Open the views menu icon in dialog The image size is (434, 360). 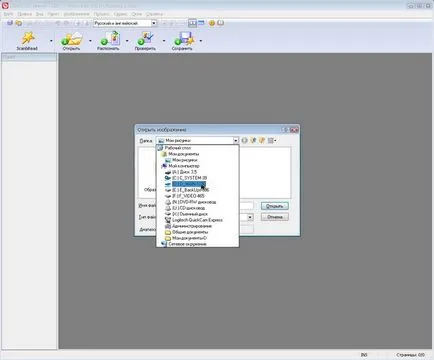[272, 140]
